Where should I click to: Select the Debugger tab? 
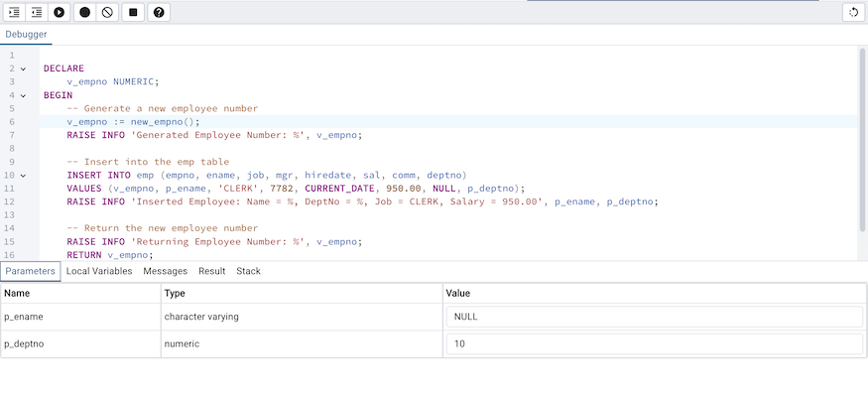coord(25,35)
